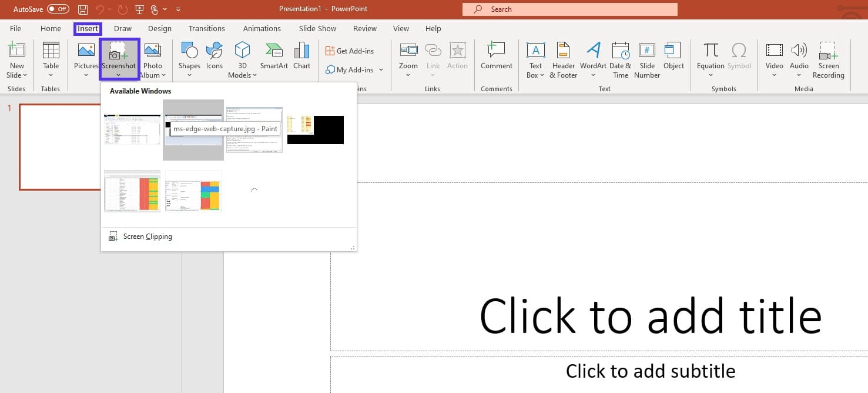Open the 3D Models gallery
The width and height of the screenshot is (868, 393).
[242, 58]
